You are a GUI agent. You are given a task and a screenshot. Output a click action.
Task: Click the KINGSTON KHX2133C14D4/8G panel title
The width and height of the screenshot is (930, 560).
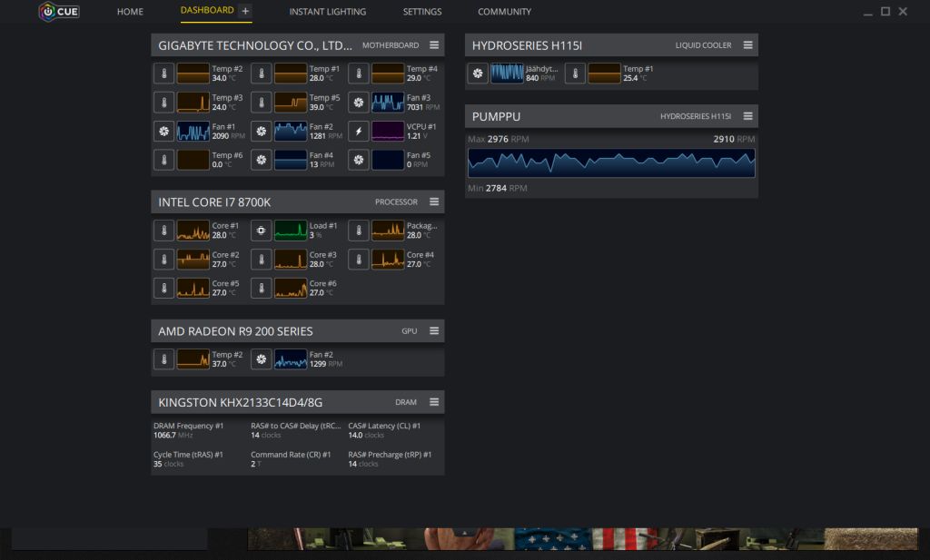click(x=240, y=402)
